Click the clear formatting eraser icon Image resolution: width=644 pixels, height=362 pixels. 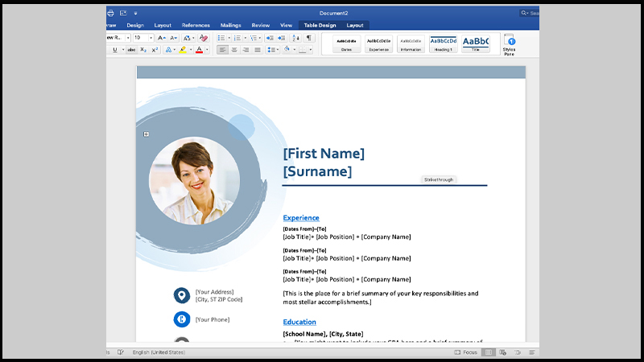click(x=204, y=38)
